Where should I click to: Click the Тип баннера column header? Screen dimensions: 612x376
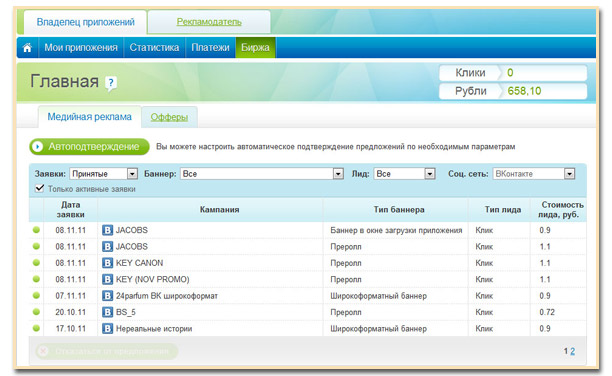coord(399,210)
